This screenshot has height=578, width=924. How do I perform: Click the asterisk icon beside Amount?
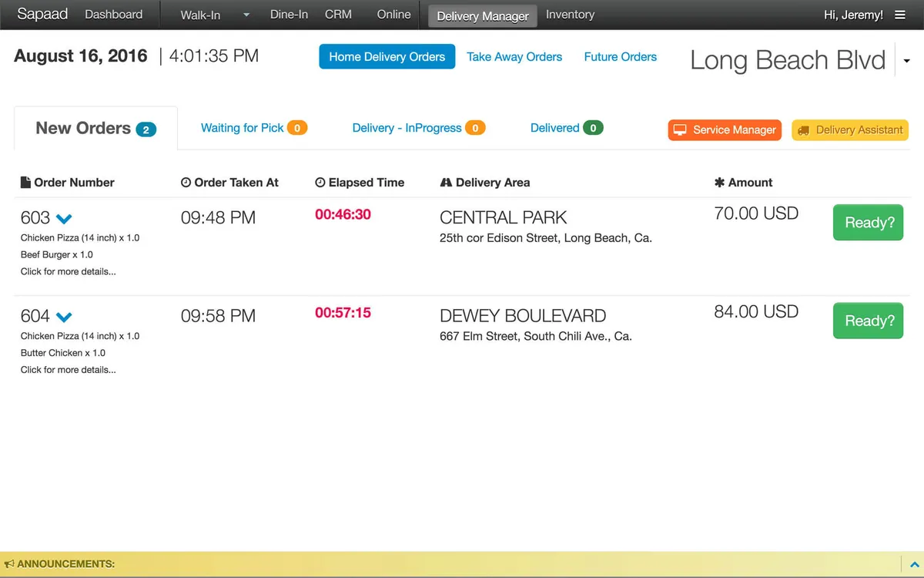[719, 183]
